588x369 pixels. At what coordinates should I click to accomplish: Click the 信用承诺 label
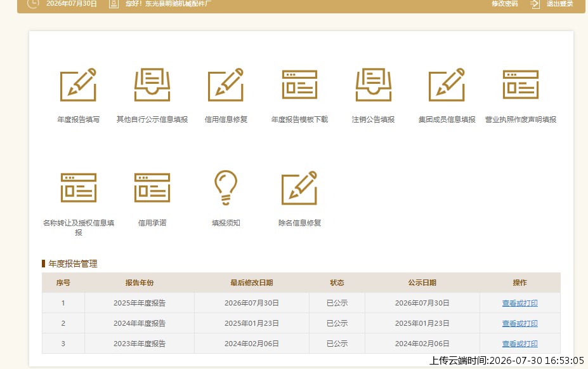(152, 223)
